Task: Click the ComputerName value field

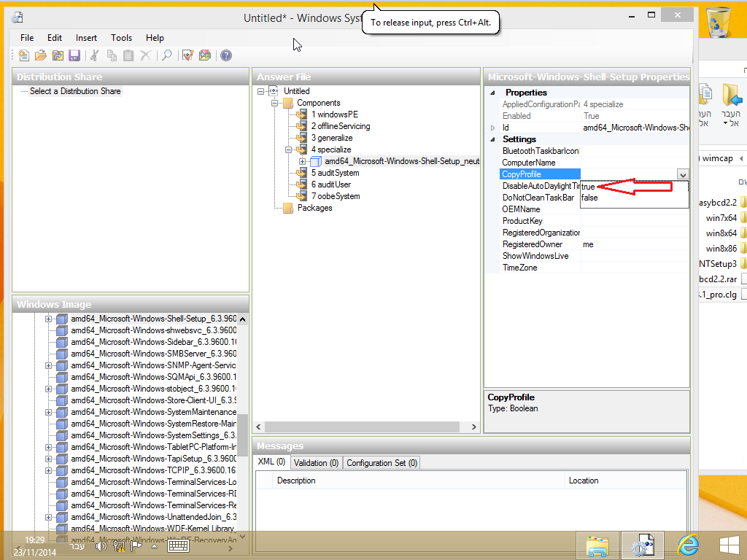Action: pos(635,163)
